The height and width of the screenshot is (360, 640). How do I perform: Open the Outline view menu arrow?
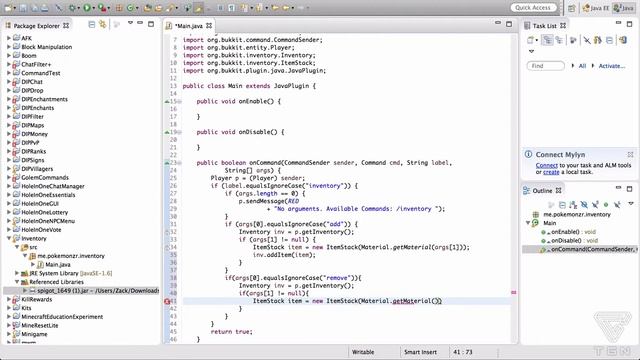click(x=631, y=203)
